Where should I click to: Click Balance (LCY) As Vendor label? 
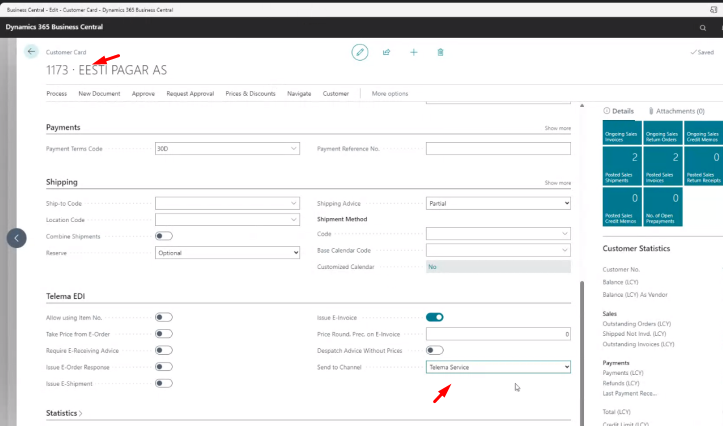point(635,295)
